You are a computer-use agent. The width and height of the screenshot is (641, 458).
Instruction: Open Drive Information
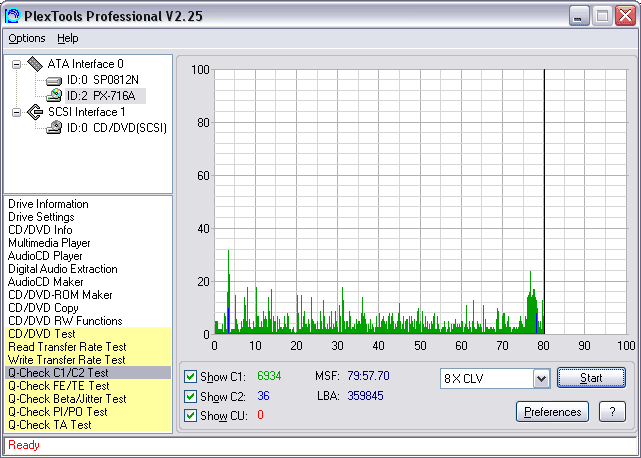point(48,204)
